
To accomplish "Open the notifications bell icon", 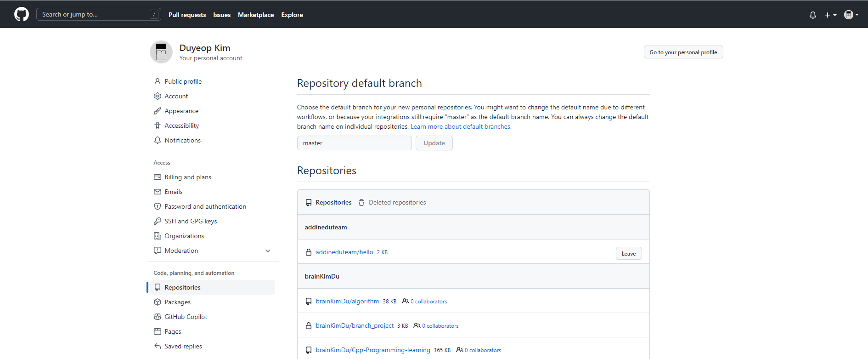I will tap(813, 15).
